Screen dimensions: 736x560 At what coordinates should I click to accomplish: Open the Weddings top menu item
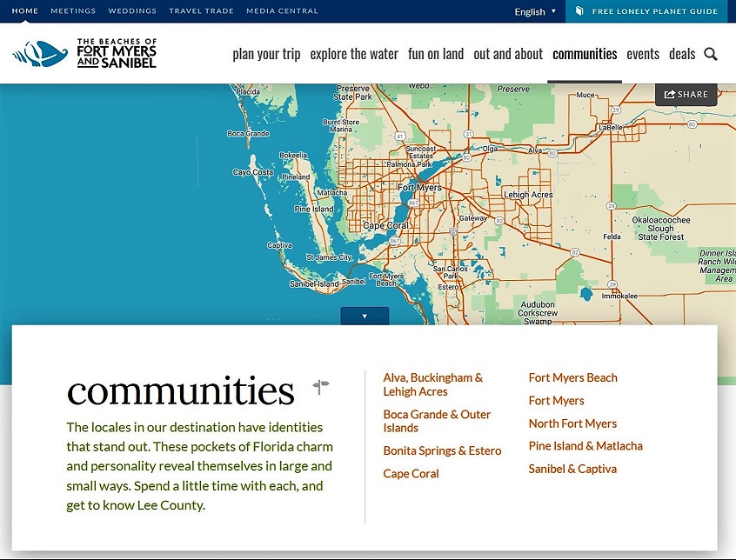(132, 10)
